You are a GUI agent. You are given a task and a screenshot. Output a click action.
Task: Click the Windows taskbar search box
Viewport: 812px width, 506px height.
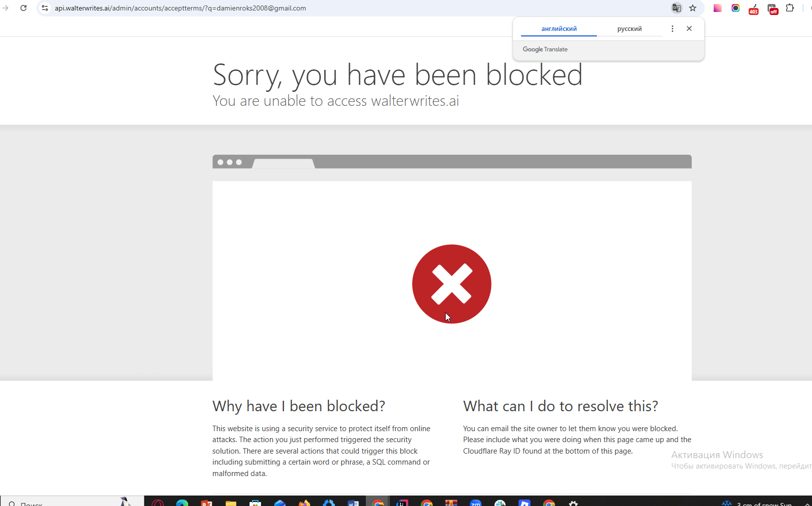[x=72, y=501]
